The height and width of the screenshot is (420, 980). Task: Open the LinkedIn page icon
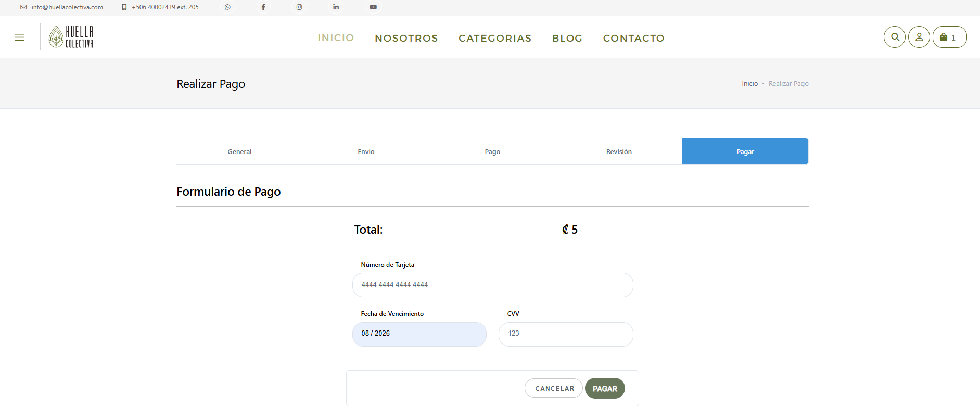click(x=336, y=7)
